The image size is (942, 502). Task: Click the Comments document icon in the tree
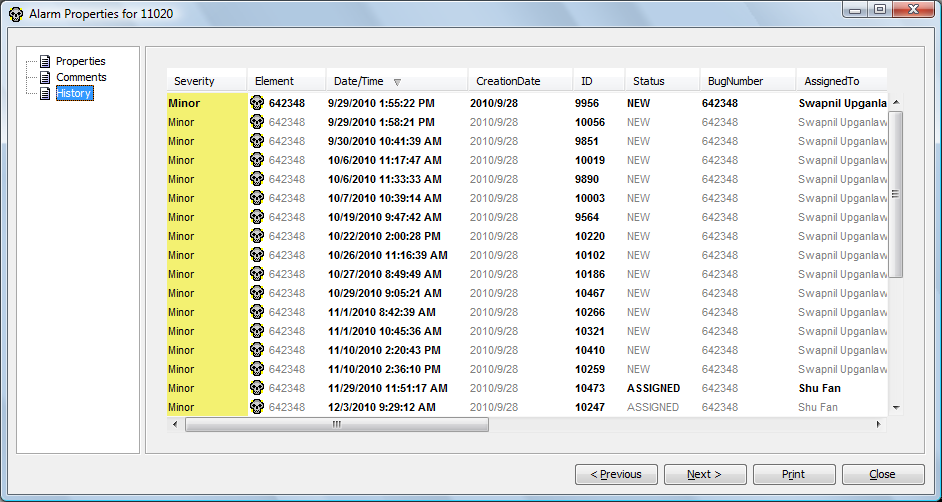(x=45, y=77)
